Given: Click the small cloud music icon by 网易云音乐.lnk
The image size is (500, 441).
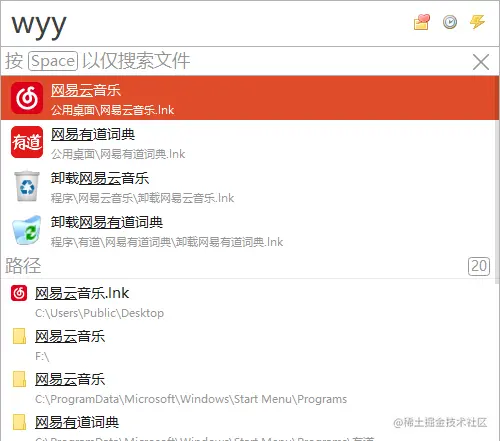Looking at the screenshot, I should click(x=19, y=293).
